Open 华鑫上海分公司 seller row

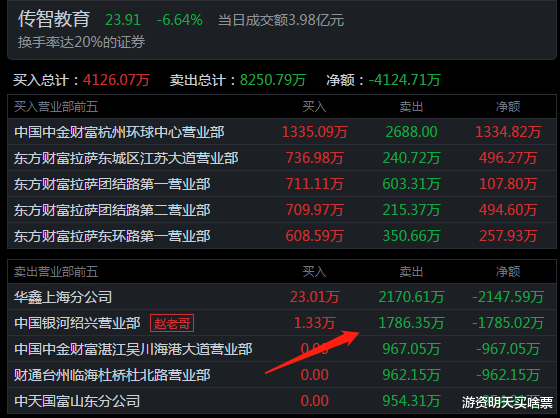click(x=282, y=297)
